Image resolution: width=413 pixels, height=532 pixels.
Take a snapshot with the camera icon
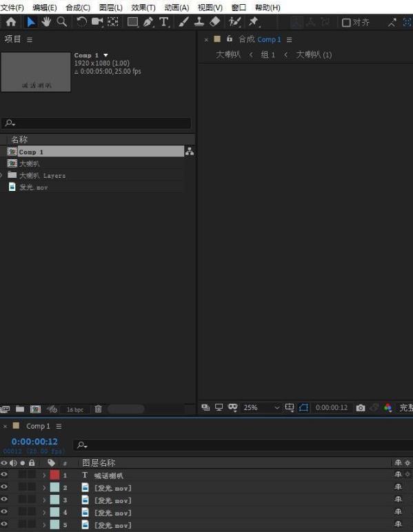point(361,407)
